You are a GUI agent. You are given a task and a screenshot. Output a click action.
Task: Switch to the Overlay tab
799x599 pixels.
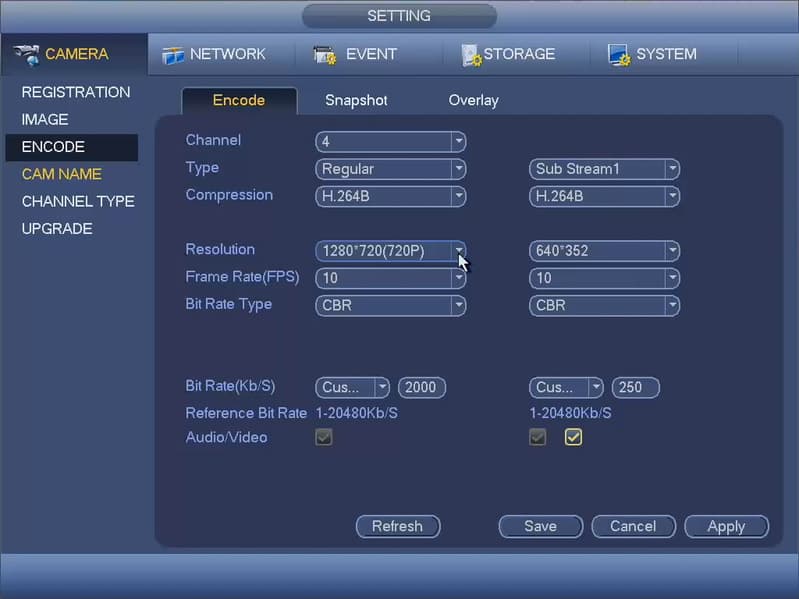pos(473,100)
